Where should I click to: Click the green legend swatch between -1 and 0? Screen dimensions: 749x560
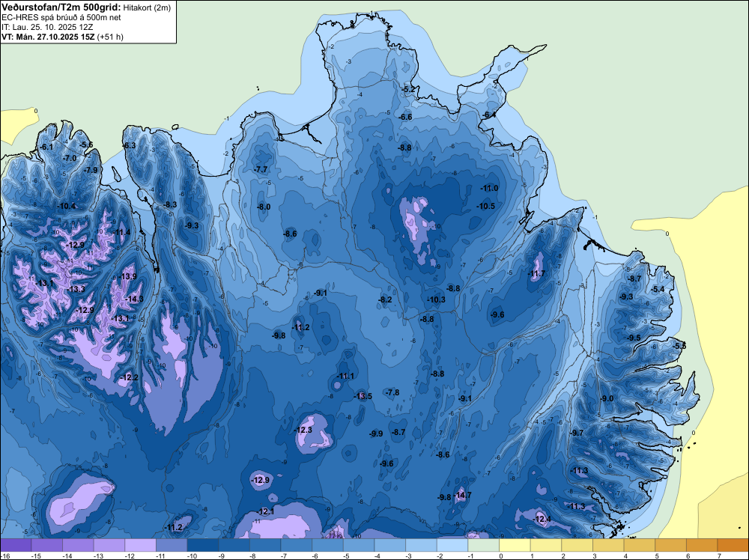[x=483, y=545]
